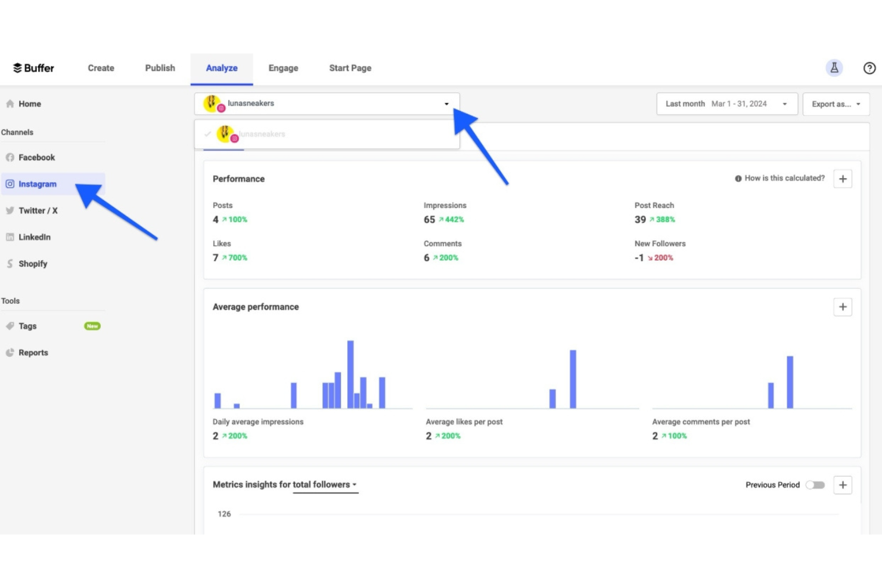The width and height of the screenshot is (882, 588).
Task: Switch to the Publish tab
Action: pos(159,68)
